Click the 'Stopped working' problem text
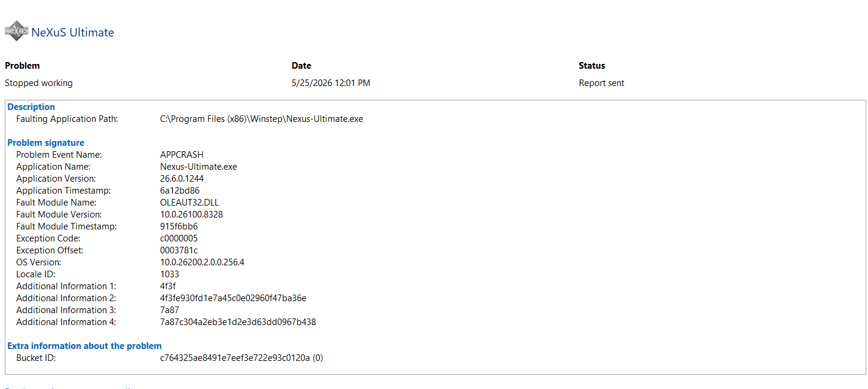 click(x=39, y=83)
